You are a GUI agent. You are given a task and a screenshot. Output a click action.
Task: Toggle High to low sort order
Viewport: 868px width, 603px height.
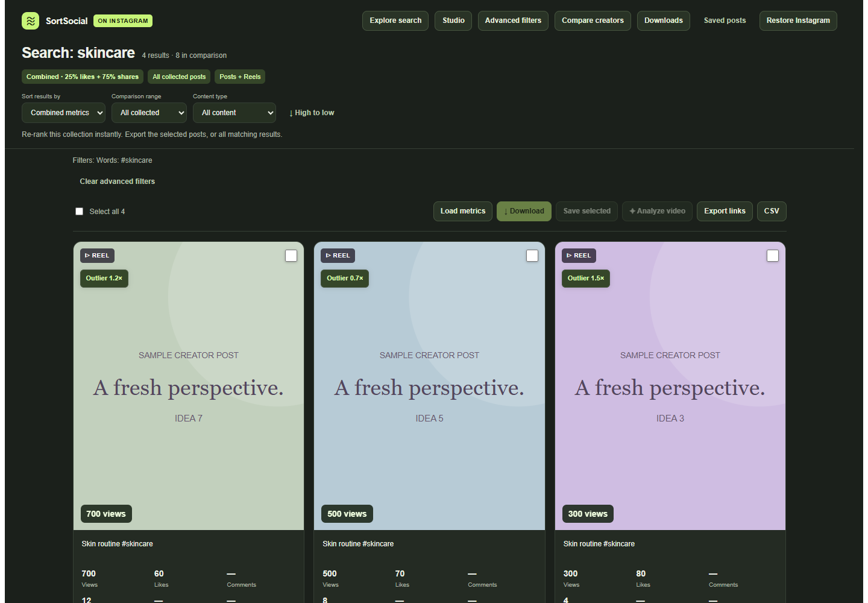click(312, 113)
